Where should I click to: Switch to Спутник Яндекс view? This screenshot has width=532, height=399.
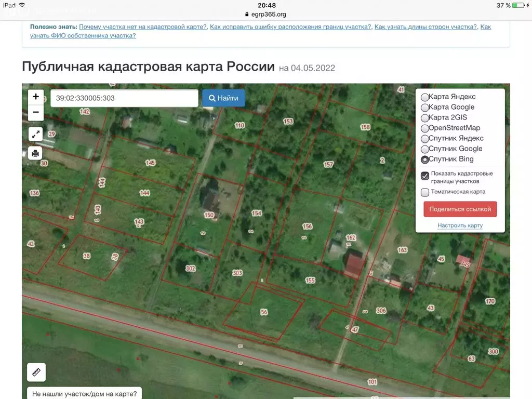click(425, 138)
